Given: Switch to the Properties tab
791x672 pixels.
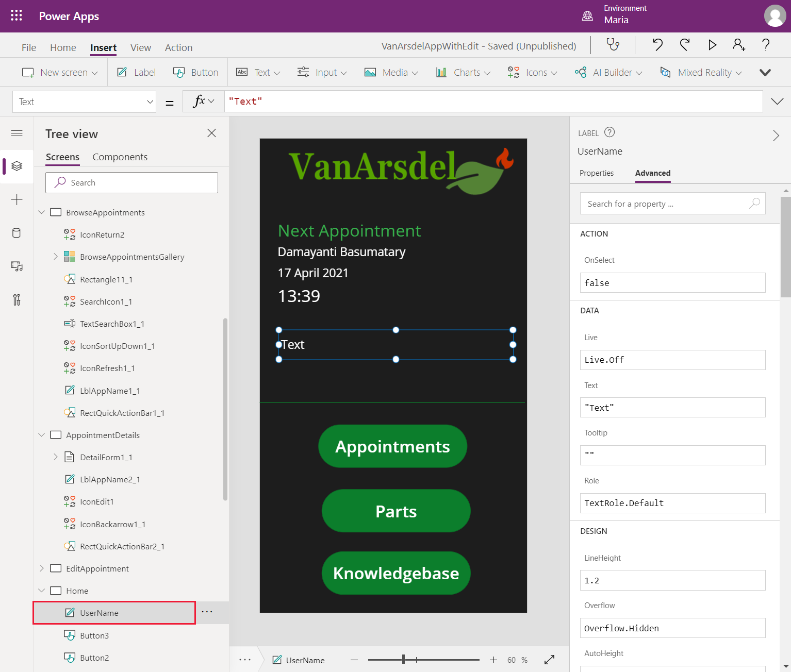Looking at the screenshot, I should coord(597,173).
